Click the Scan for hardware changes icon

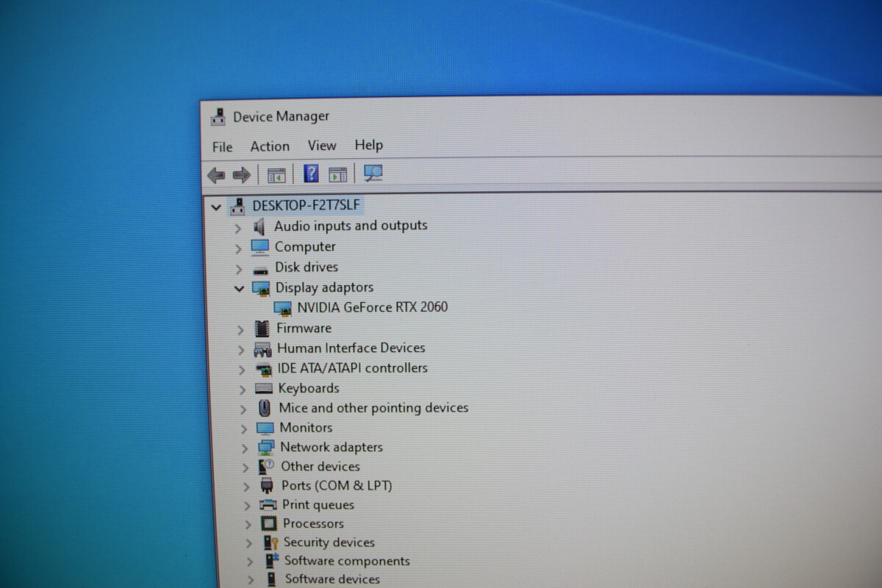pos(373,173)
